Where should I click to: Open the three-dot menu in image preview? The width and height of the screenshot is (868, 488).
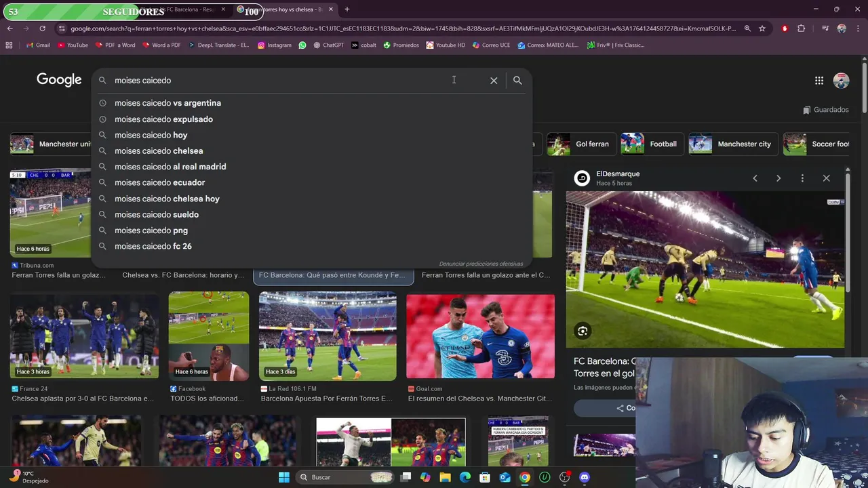(802, 178)
